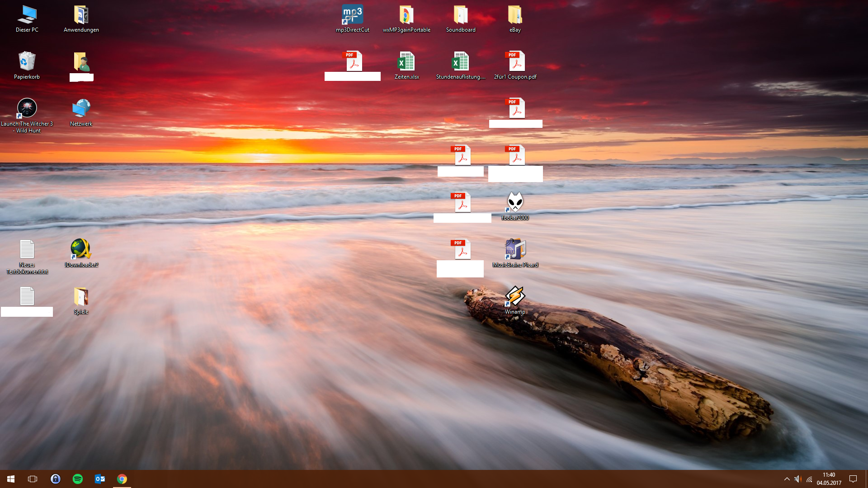Open Spotify from the taskbar
868x488 pixels.
[78, 479]
